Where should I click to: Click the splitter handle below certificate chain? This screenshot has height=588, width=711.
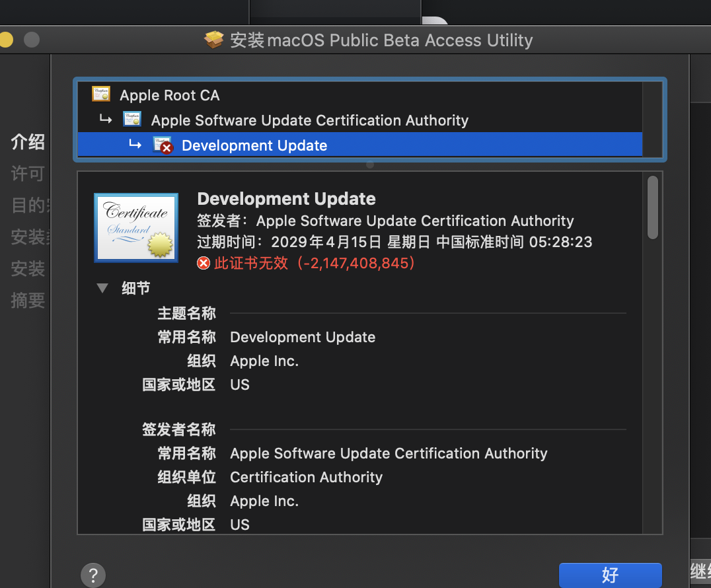[370, 165]
